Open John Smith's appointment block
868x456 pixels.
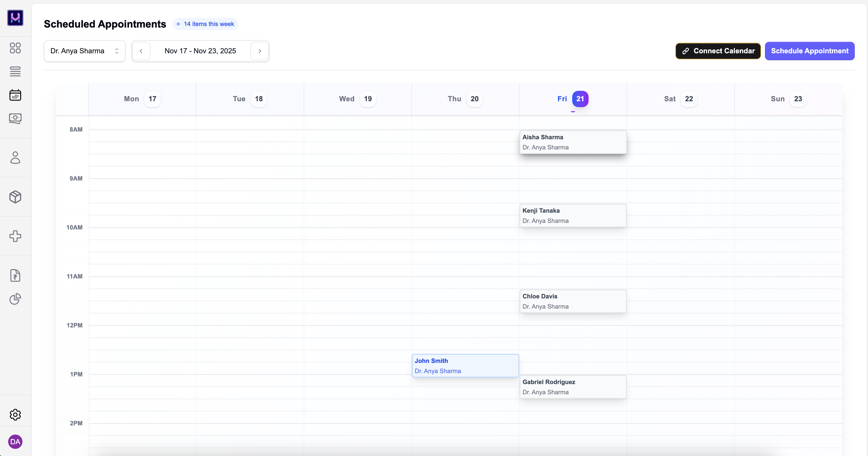coord(465,365)
